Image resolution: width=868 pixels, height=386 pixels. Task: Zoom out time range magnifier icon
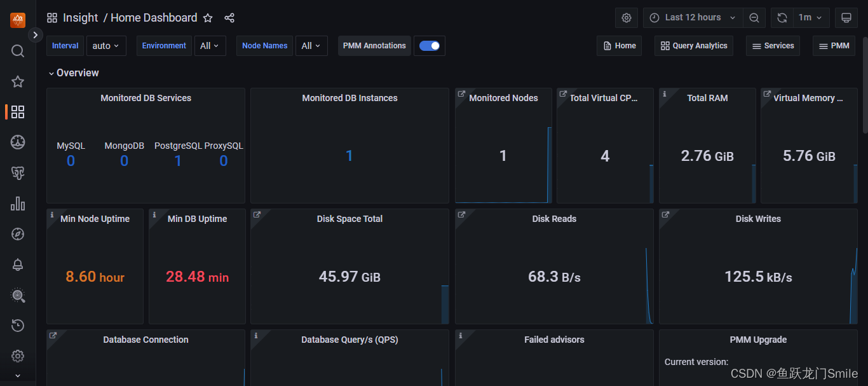[x=754, y=18]
